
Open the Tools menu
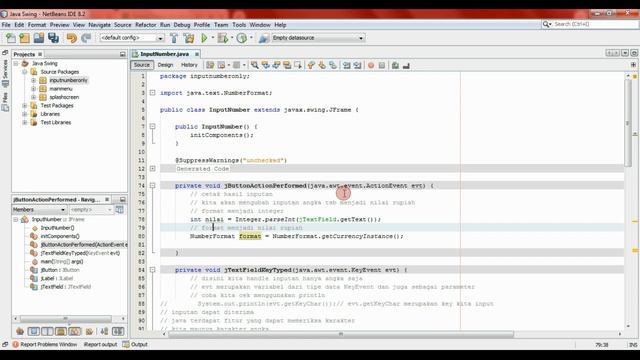click(239, 25)
